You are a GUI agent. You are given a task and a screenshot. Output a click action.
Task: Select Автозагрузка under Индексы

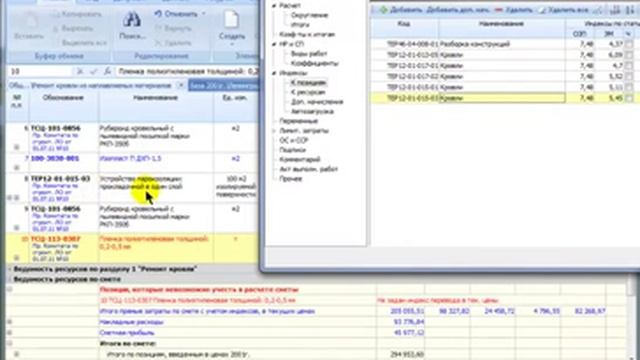pos(312,111)
